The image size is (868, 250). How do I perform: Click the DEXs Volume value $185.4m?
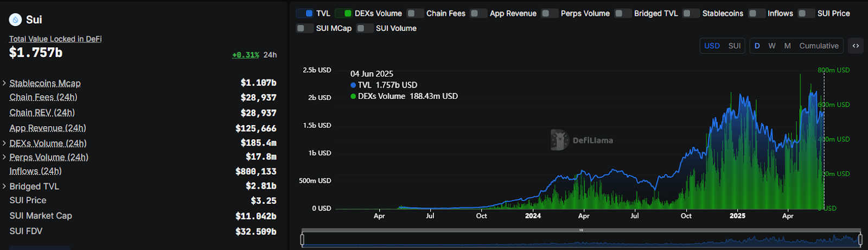tap(259, 143)
